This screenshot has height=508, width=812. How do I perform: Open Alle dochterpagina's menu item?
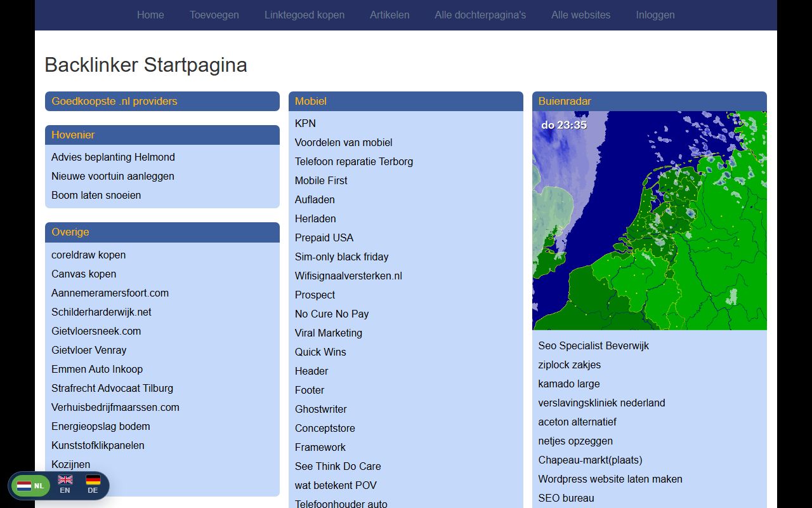(480, 15)
